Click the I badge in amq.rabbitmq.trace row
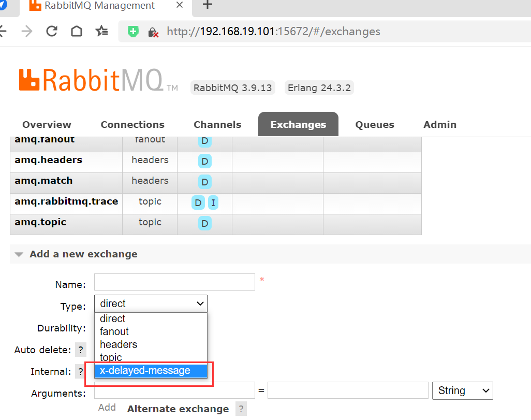The image size is (531, 420). (213, 202)
